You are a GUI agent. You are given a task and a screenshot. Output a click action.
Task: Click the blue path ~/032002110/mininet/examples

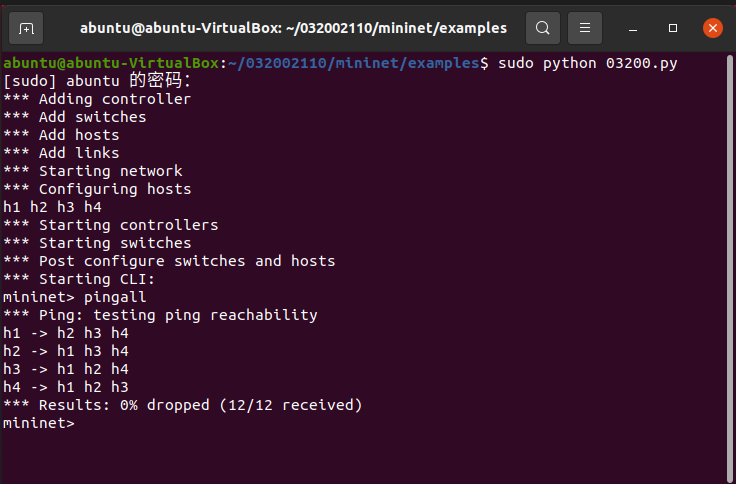point(353,63)
